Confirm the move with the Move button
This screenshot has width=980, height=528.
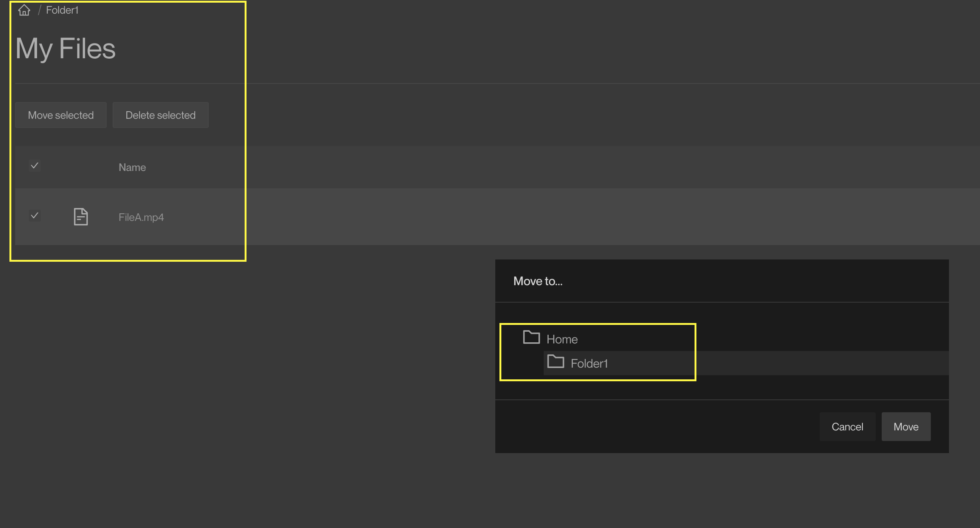(906, 426)
